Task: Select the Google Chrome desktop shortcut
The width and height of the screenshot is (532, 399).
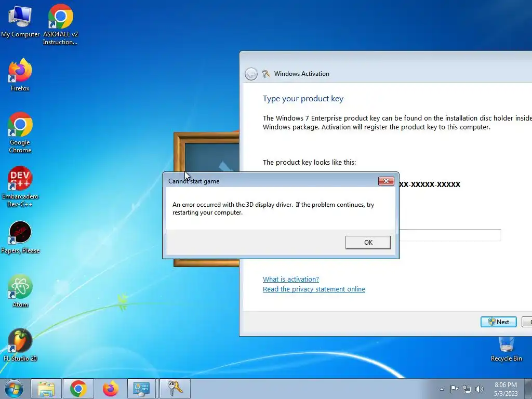Action: click(x=20, y=132)
